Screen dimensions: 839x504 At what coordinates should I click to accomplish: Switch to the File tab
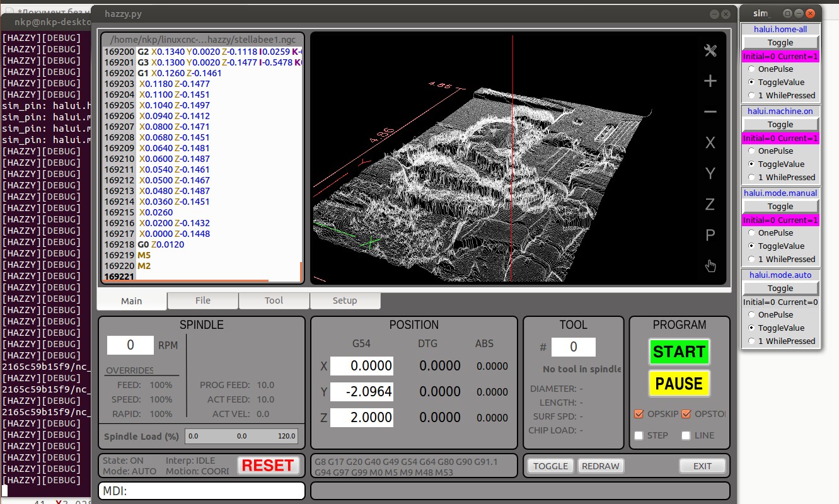click(x=203, y=301)
